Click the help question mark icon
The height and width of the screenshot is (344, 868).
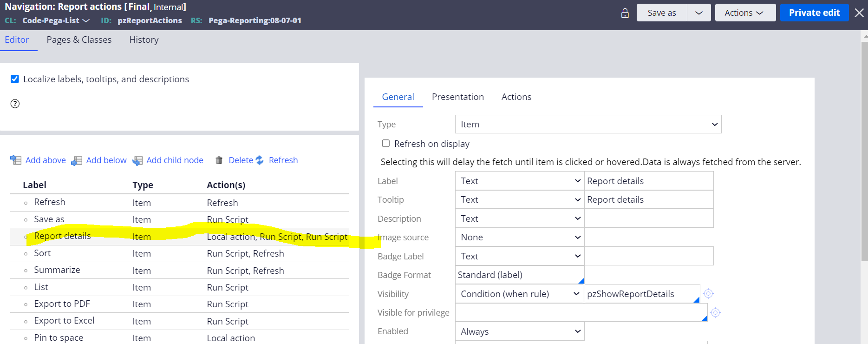coord(15,104)
